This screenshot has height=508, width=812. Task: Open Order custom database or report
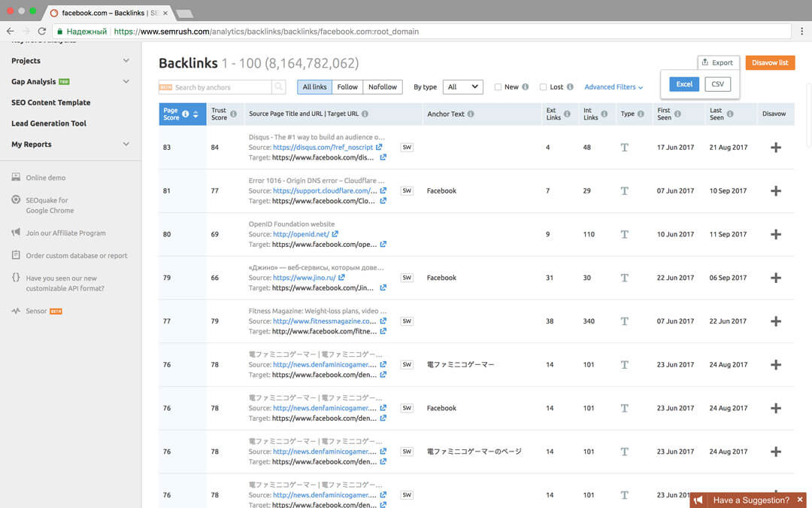(77, 256)
